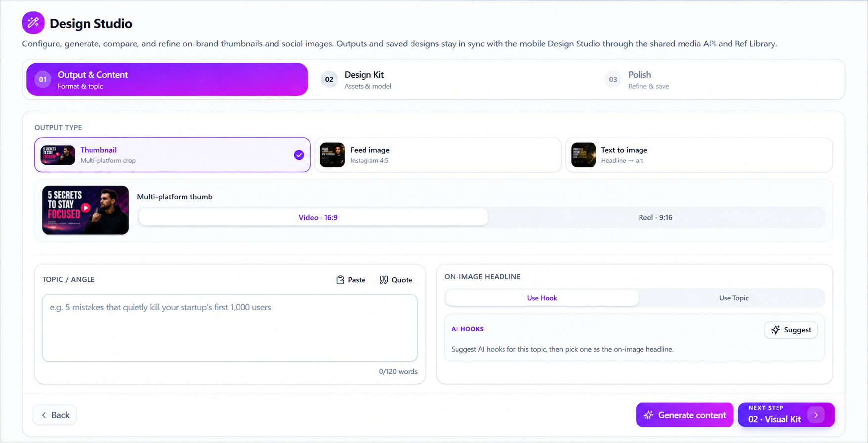Click the Thumbnail option preview icon
This screenshot has height=443, width=868.
pos(58,155)
